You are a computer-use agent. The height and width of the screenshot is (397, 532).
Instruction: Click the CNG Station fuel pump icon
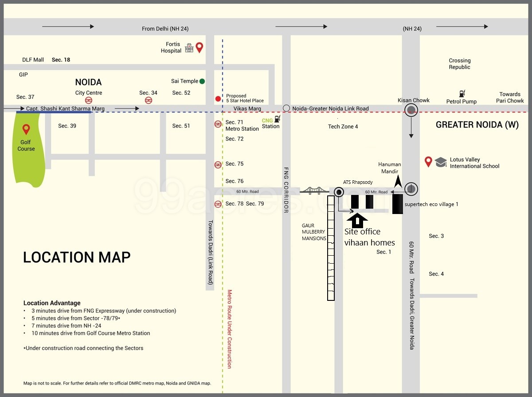(278, 118)
